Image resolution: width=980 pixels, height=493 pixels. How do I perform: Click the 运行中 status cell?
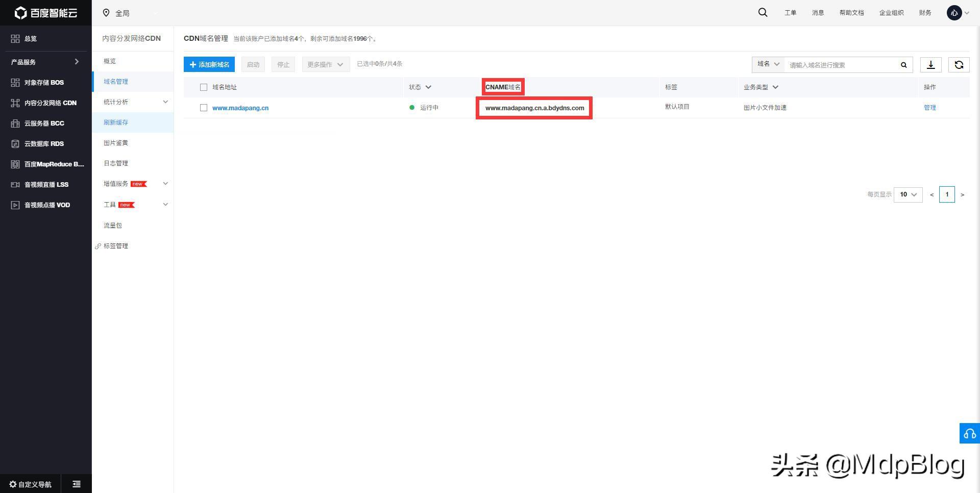pos(429,108)
